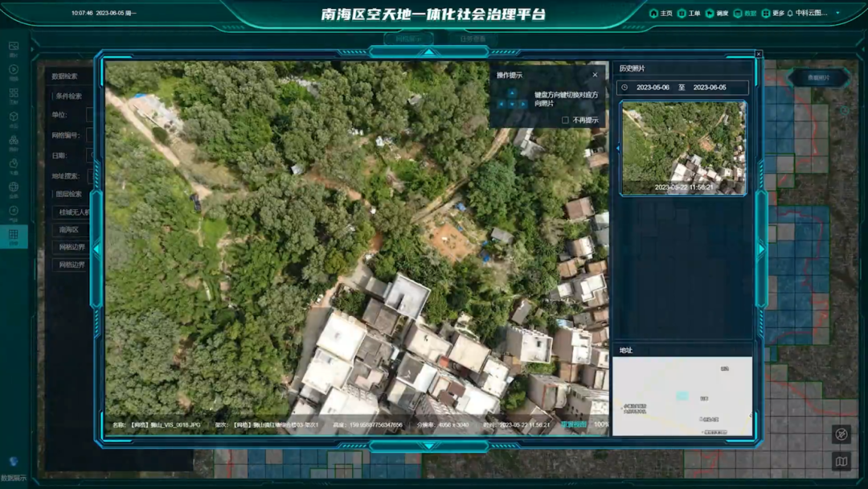868x489 pixels.
Task: Click the map icon at bottom right
Action: (841, 462)
